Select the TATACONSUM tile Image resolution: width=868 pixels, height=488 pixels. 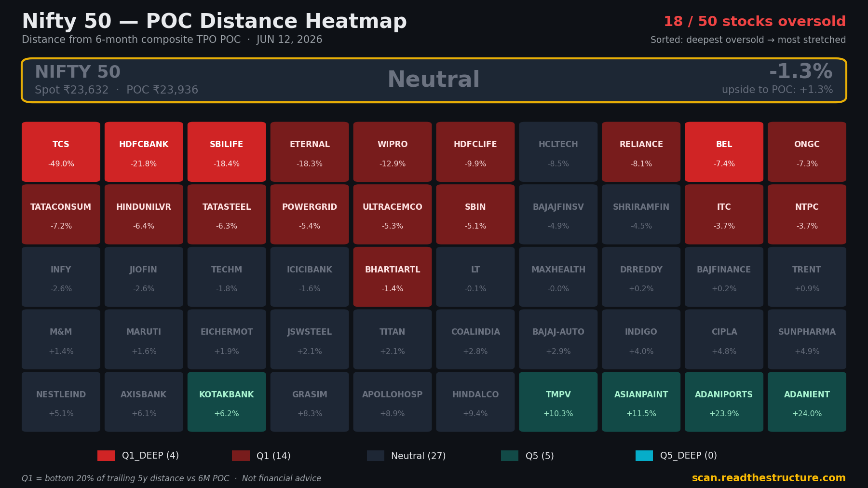[x=61, y=215]
